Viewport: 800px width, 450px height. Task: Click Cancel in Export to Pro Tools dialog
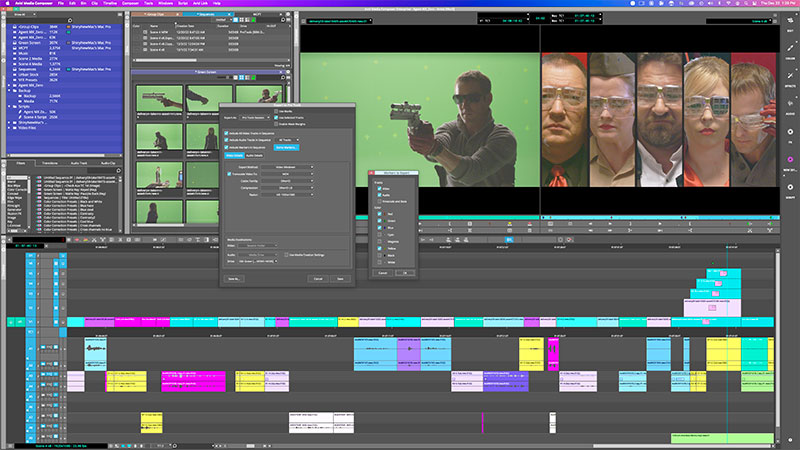tap(318, 279)
